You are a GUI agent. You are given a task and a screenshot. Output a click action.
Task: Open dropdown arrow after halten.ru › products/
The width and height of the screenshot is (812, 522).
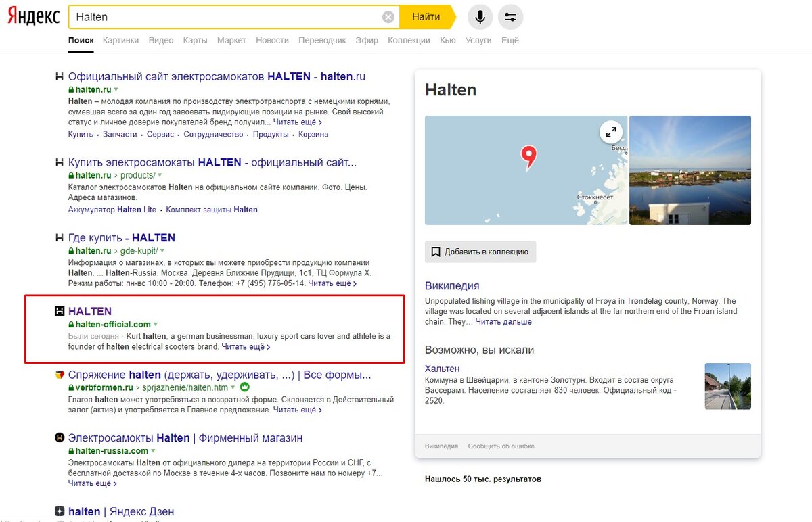[x=160, y=175]
